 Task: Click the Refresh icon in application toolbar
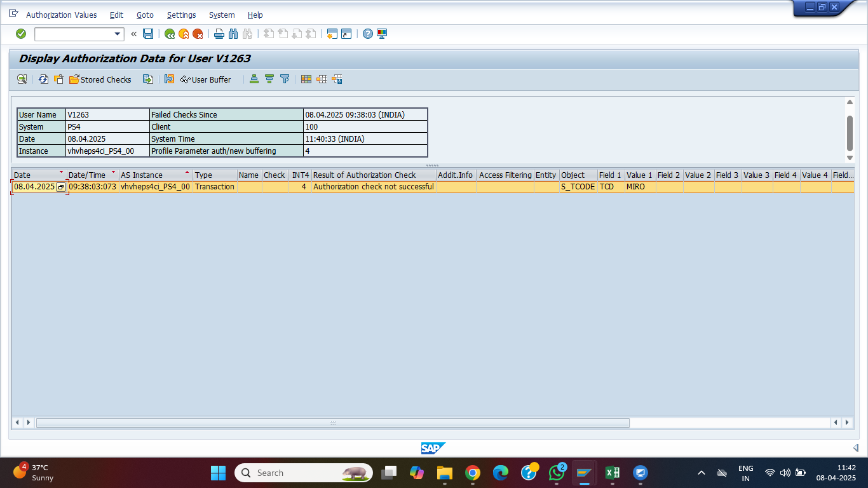[x=43, y=79]
